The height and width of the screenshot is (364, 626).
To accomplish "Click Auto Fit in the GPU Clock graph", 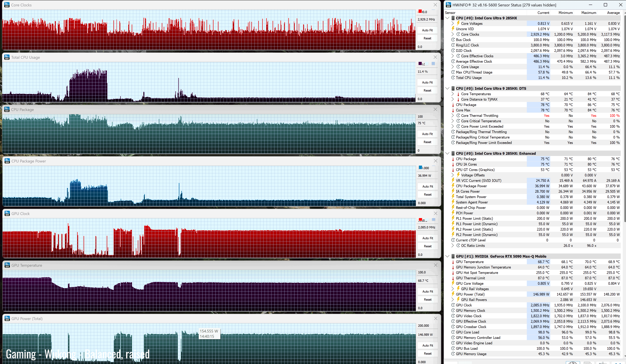I will 427,238.
